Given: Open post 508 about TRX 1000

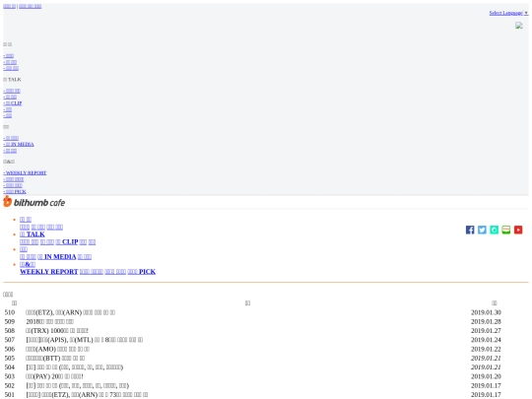Looking at the screenshot, I should tap(57, 331).
